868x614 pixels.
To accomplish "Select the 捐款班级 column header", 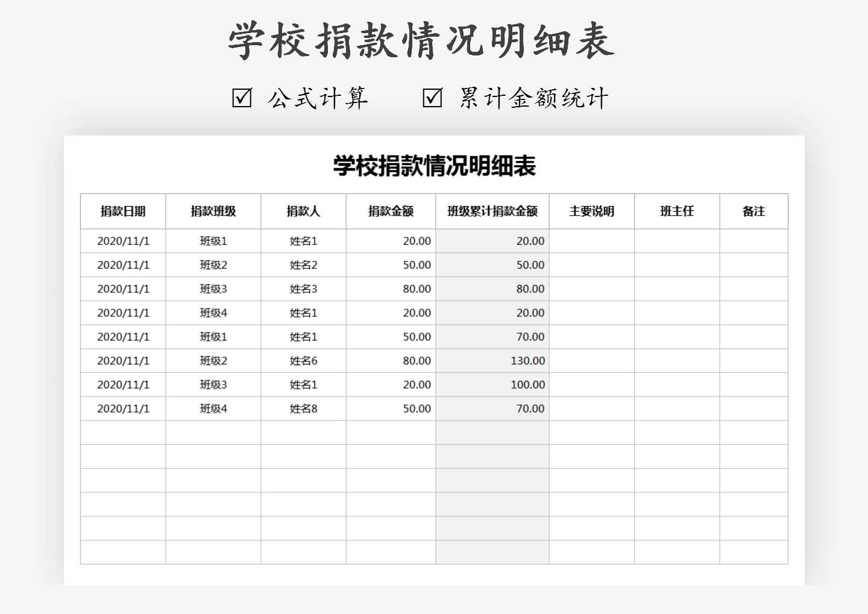I will coord(213,211).
